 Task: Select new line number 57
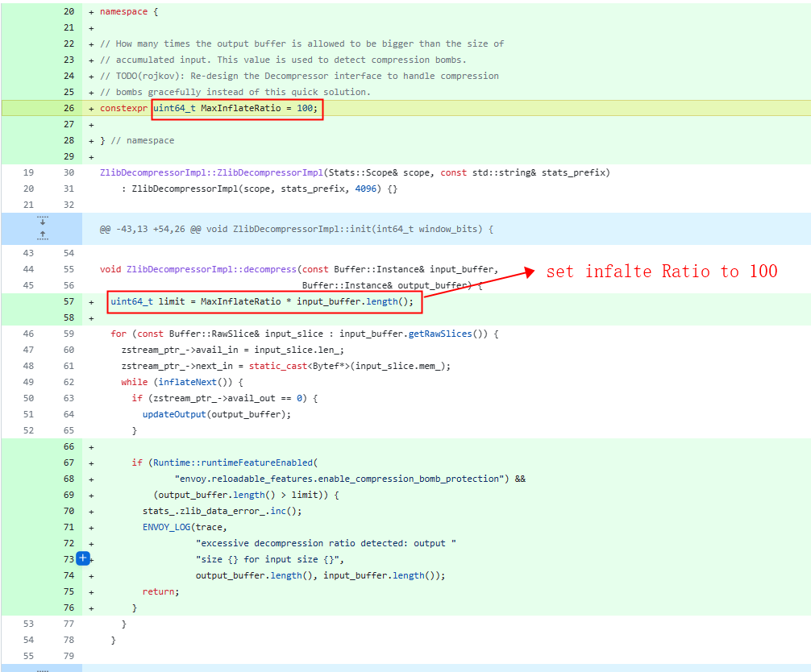coord(69,301)
